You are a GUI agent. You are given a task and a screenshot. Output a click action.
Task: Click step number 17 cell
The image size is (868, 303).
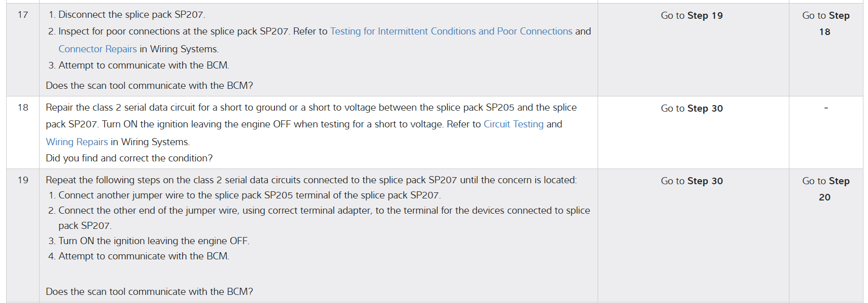point(23,15)
